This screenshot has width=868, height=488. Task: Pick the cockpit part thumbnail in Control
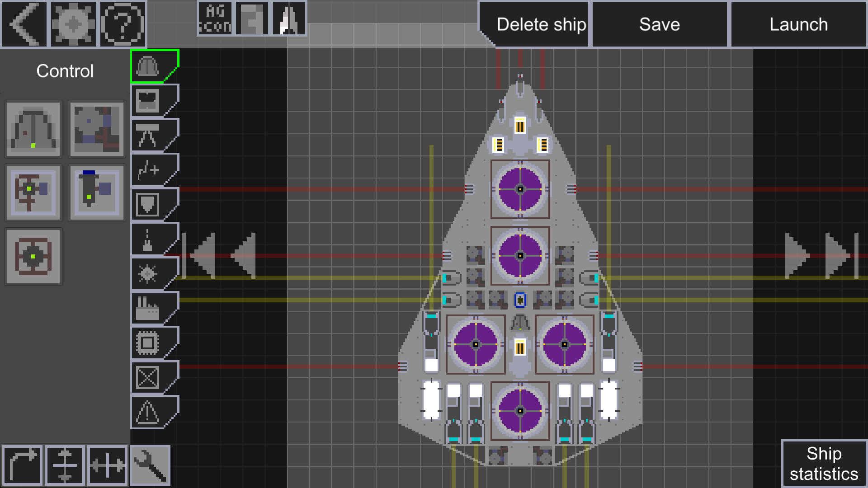[33, 129]
